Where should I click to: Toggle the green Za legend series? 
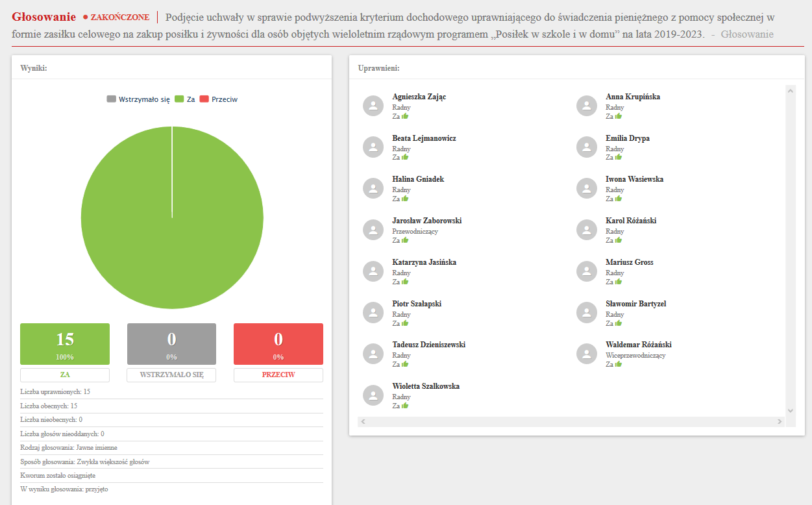point(185,99)
